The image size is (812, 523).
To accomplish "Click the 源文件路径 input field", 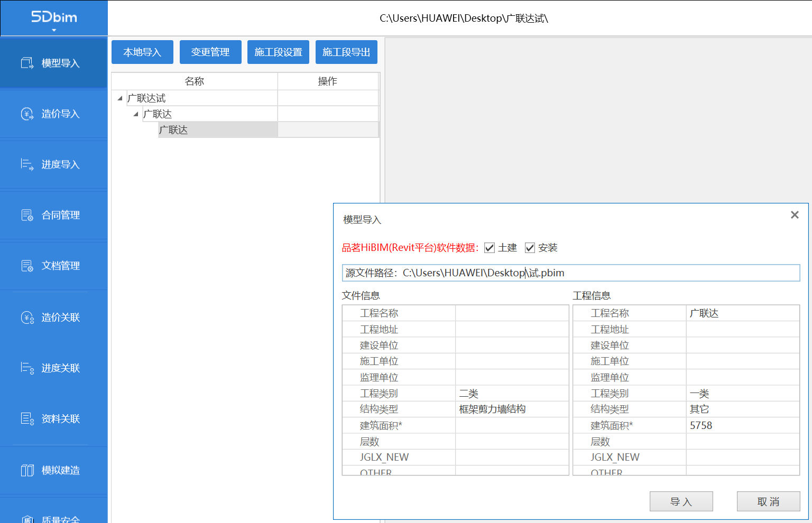I will coord(571,273).
